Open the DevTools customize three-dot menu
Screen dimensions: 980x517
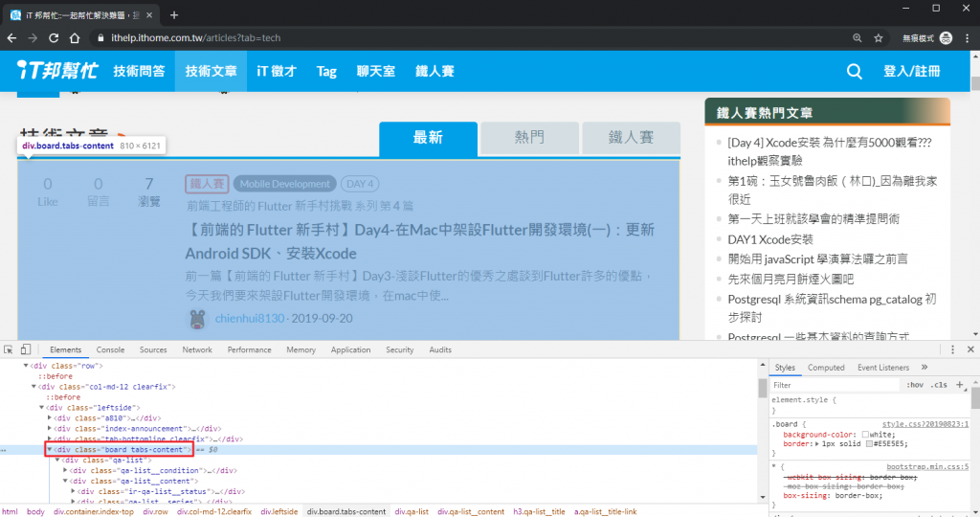coord(952,349)
